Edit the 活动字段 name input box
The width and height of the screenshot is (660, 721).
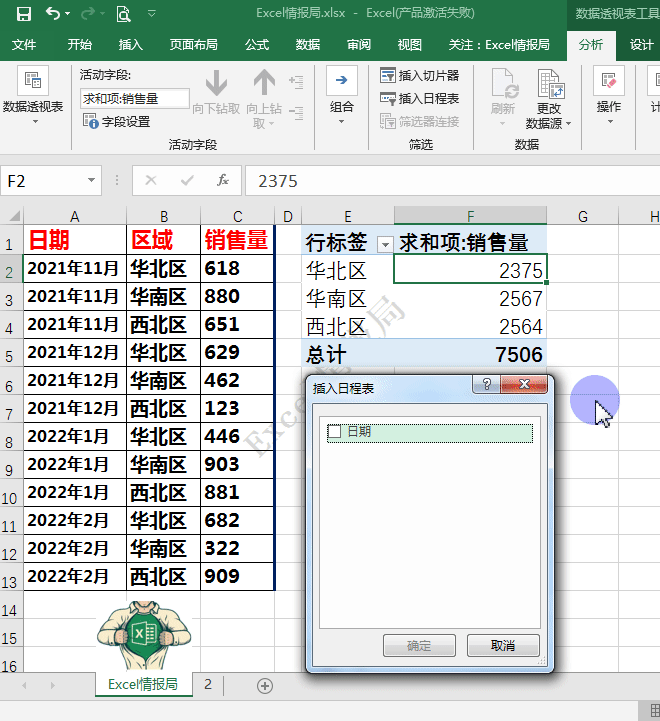[135, 98]
